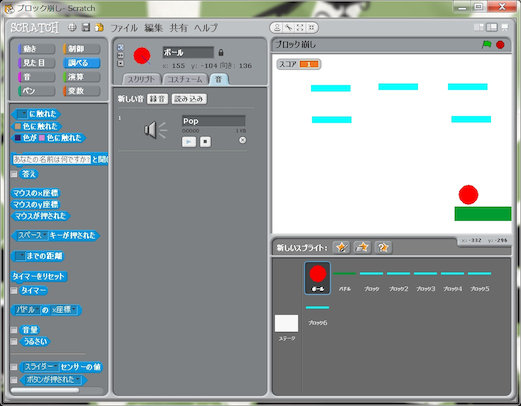The image size is (521, 406).
Task: Choose new sprite from file
Action: [x=362, y=247]
